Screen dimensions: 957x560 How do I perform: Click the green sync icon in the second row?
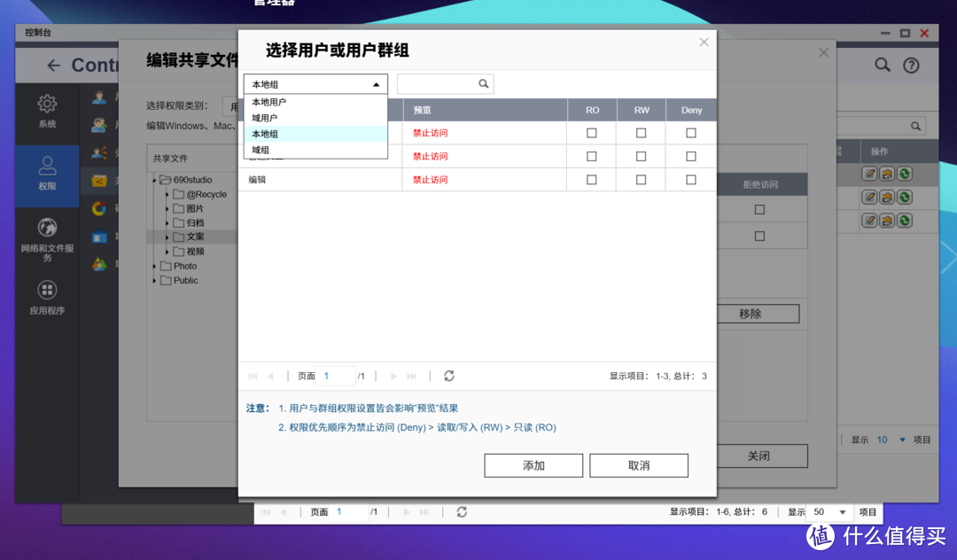(903, 197)
